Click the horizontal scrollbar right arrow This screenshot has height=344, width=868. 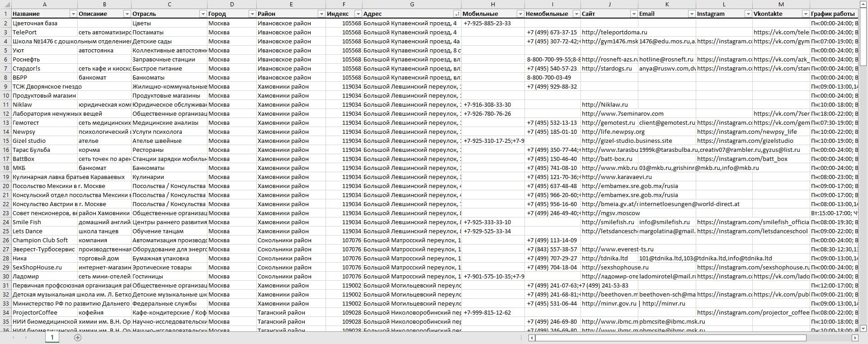tap(855, 338)
